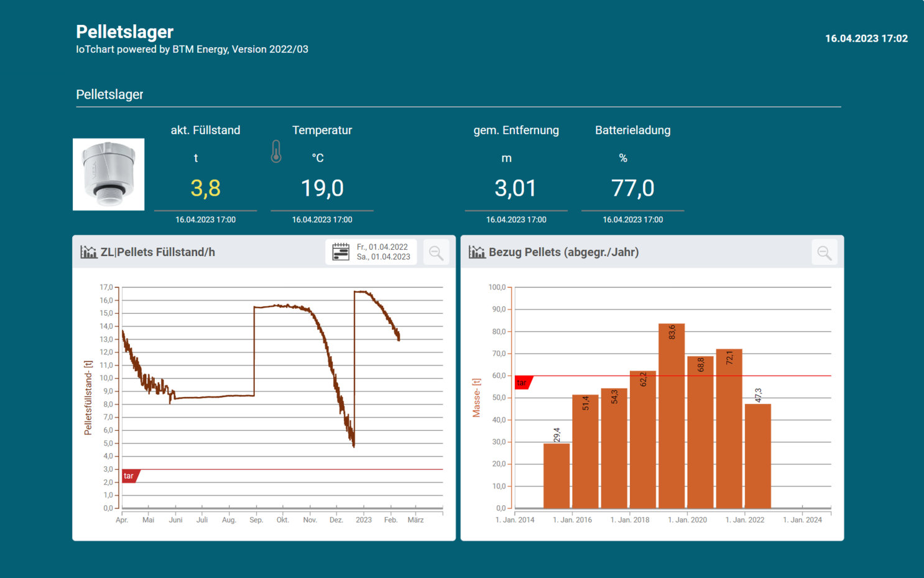
Task: Open the calendar date range picker icon
Action: (341, 252)
